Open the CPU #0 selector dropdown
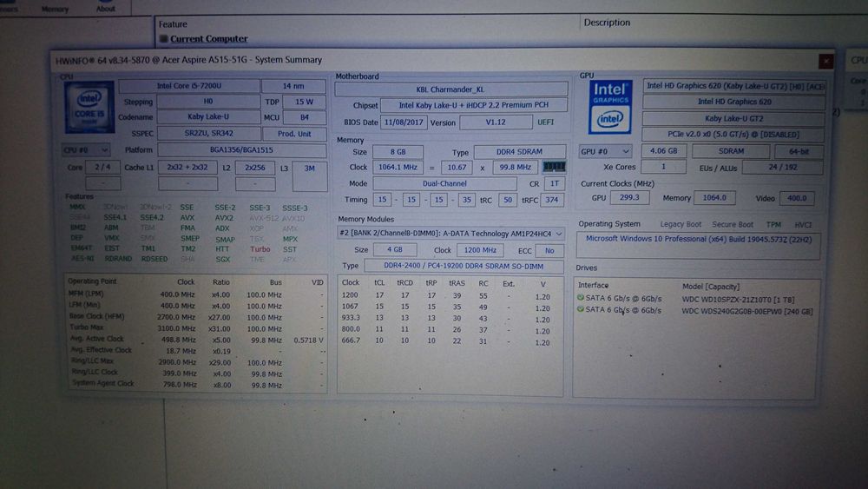 pyautogui.click(x=86, y=150)
